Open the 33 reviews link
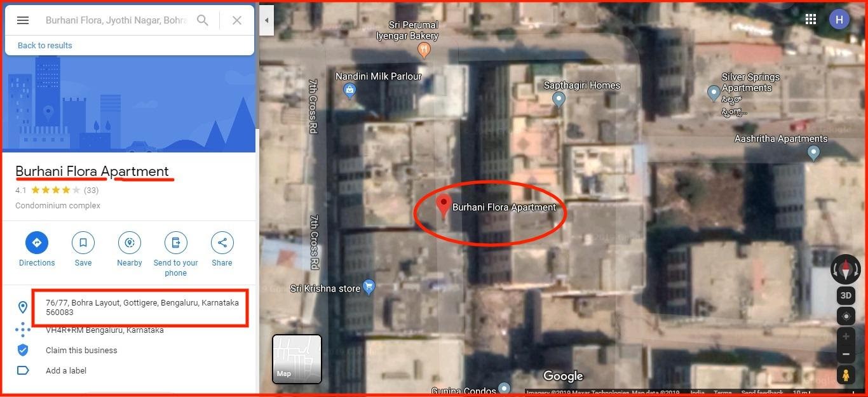868x397 pixels. click(91, 190)
